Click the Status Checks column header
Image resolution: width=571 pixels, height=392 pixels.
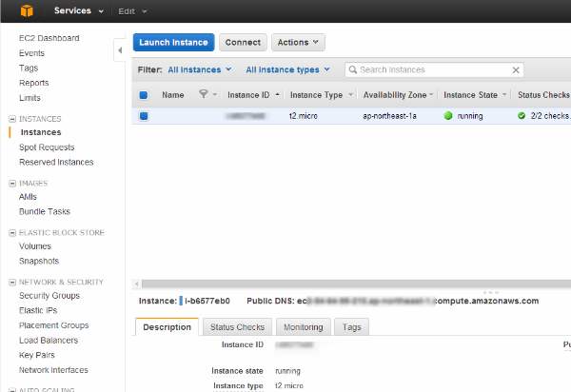pyautogui.click(x=543, y=94)
